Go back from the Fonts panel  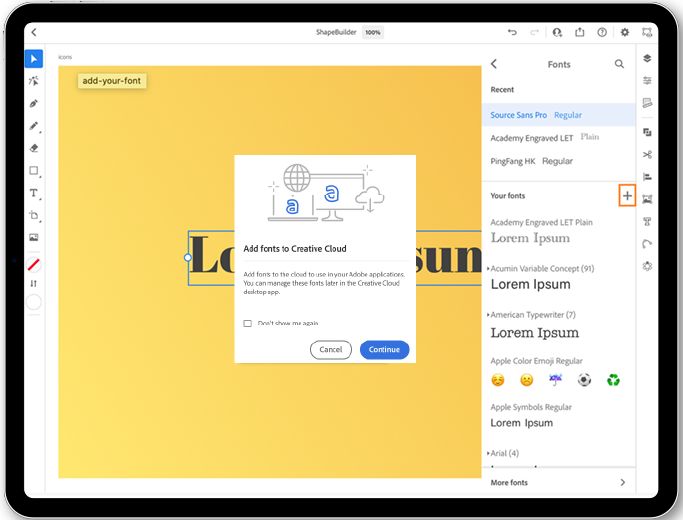click(x=494, y=64)
